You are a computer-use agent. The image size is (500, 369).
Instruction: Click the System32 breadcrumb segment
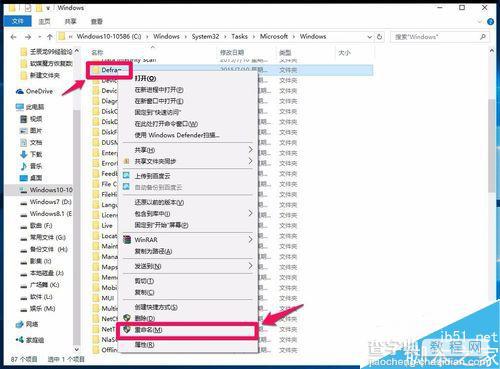pyautogui.click(x=205, y=36)
